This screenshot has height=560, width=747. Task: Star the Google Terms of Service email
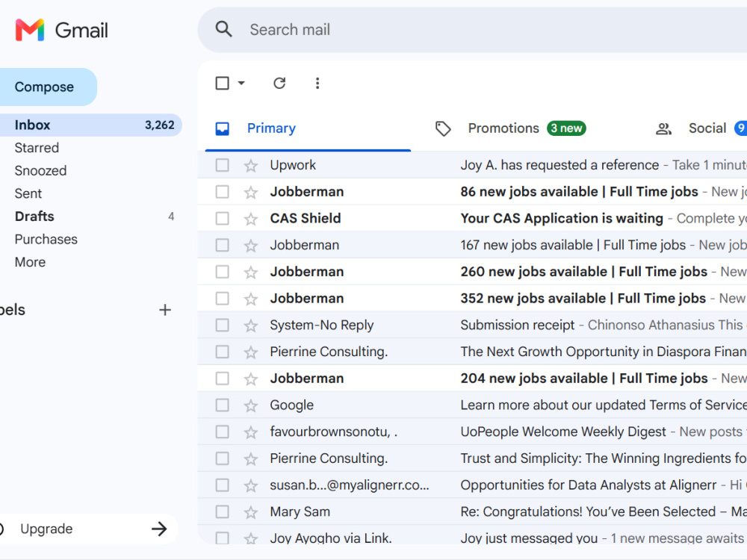250,405
